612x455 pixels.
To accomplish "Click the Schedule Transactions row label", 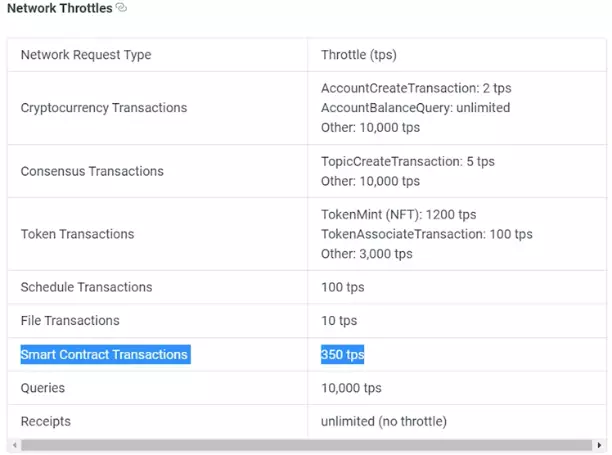I will [86, 287].
